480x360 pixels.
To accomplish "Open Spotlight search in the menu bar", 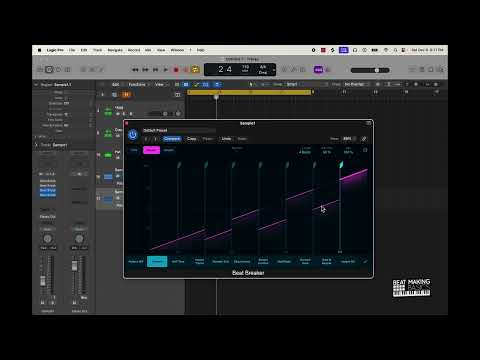I will click(x=395, y=50).
